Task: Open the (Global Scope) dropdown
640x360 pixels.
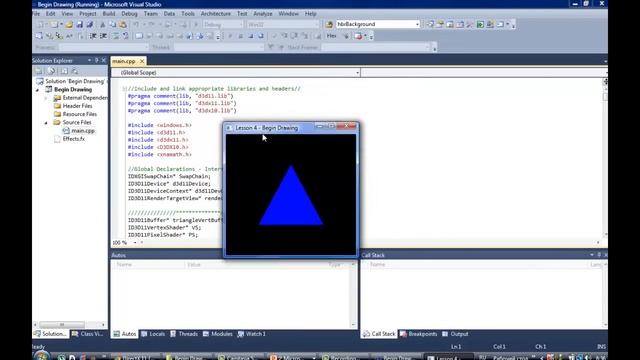Action: tap(236, 73)
